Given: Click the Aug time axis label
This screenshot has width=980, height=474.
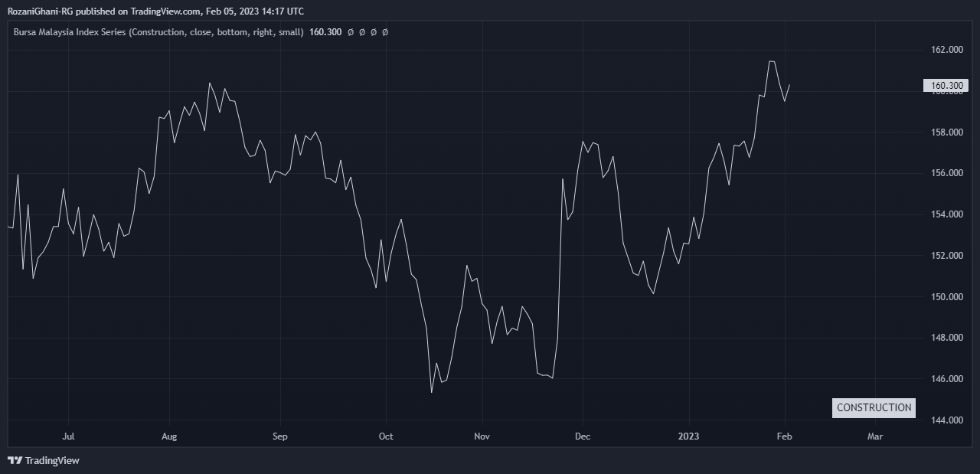Looking at the screenshot, I should pos(169,436).
